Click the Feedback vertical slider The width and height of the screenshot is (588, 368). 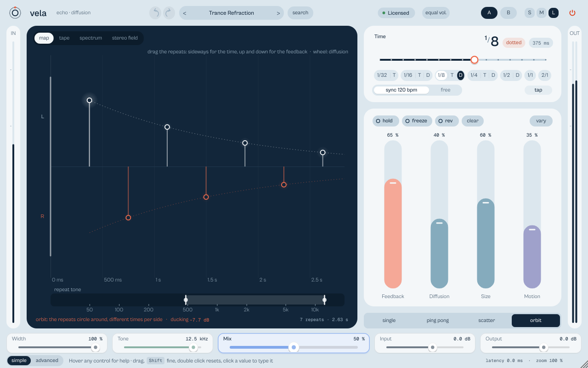pos(393,214)
